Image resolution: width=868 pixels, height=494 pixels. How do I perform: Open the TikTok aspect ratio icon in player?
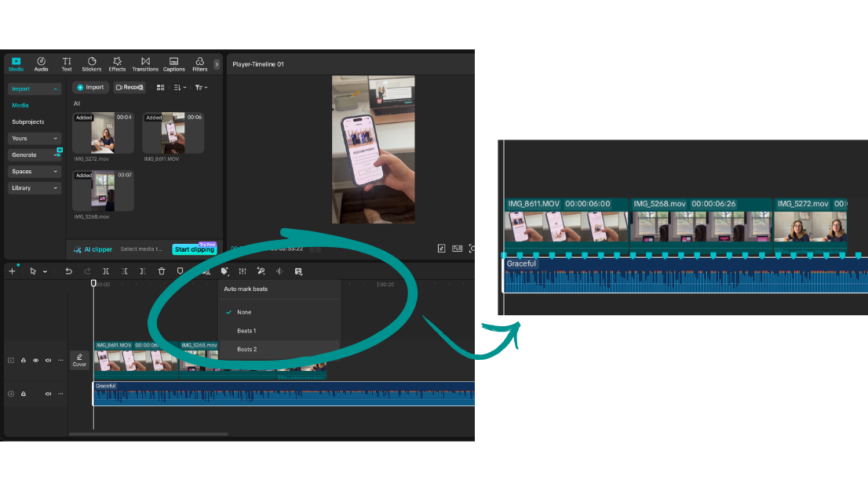[441, 249]
